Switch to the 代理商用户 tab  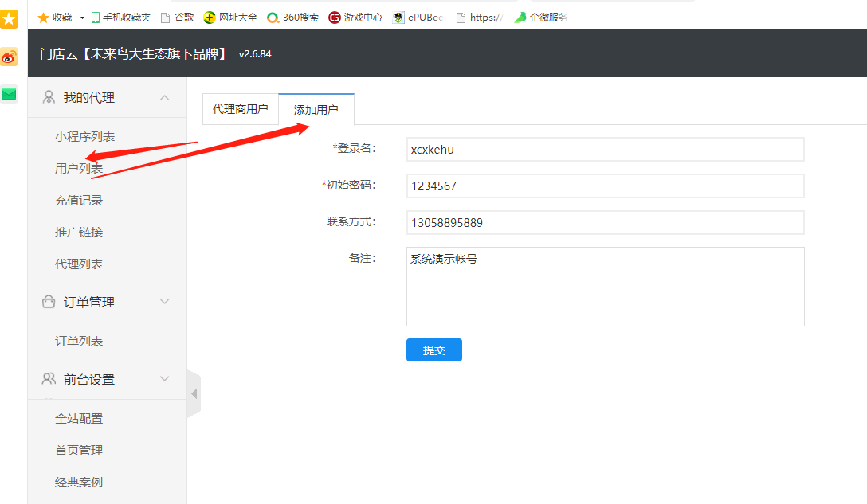240,110
